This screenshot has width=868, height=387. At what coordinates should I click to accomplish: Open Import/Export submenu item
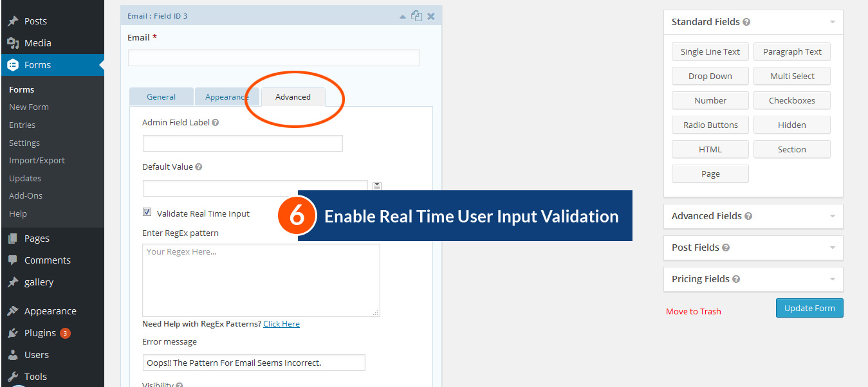point(37,161)
